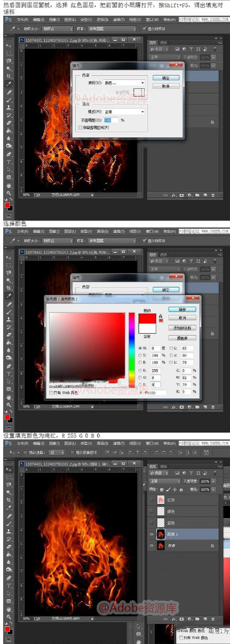Open the 组 dropdown in bottom options bar
The image size is (230, 644).
[57, 452]
